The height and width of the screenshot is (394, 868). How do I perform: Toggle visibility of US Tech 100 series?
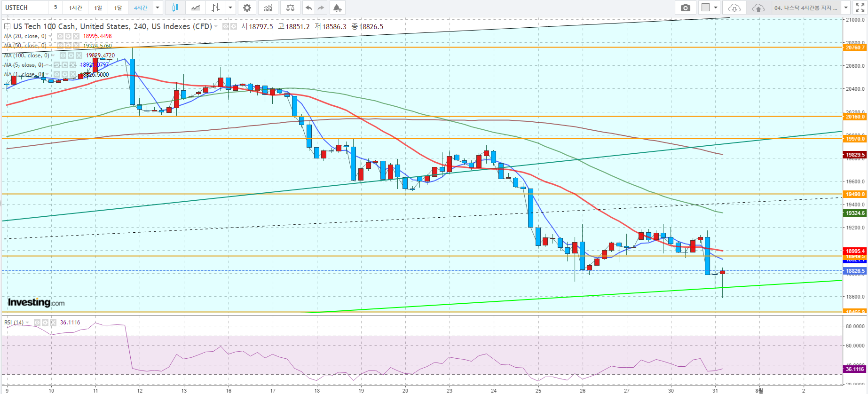pyautogui.click(x=226, y=26)
